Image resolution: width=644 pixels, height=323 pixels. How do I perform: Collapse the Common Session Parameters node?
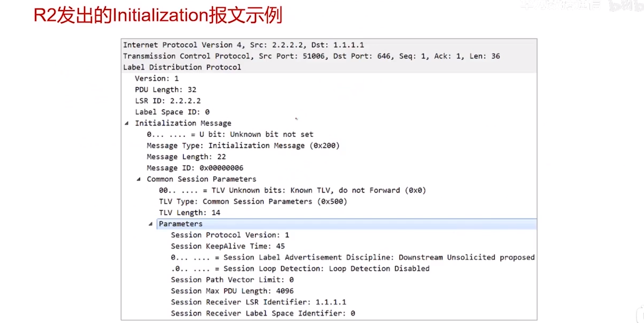(139, 179)
